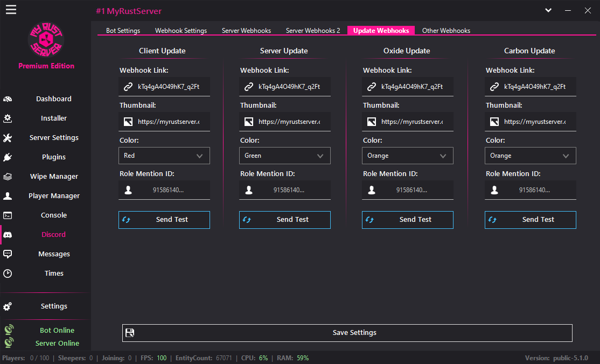
Task: Click the RAM 59% status entry
Action: pos(293,358)
